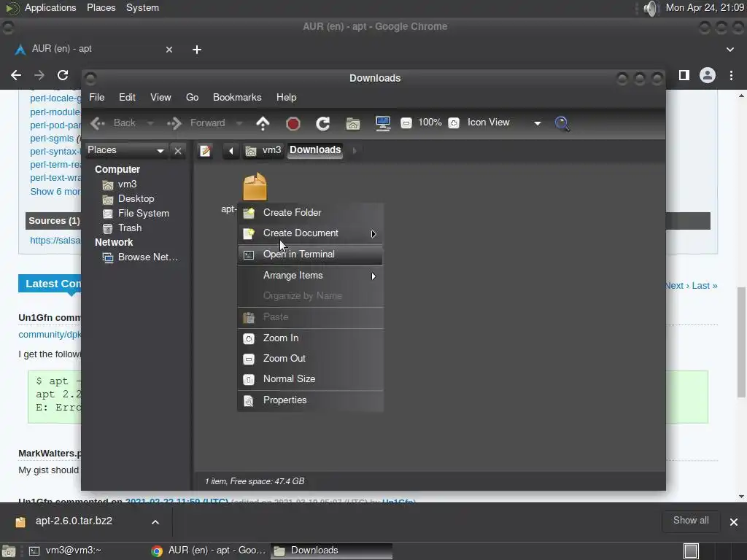Image resolution: width=747 pixels, height=560 pixels.
Task: Click the Up (parent folder) arrow icon
Action: 263,123
